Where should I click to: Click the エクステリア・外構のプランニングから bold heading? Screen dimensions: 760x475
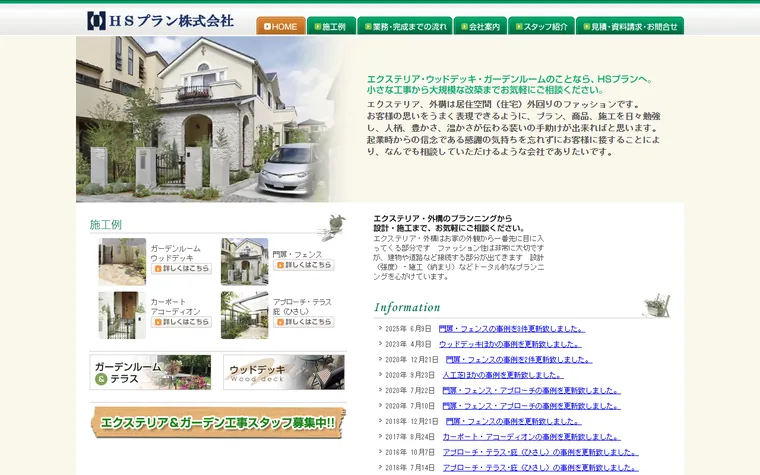(449, 223)
